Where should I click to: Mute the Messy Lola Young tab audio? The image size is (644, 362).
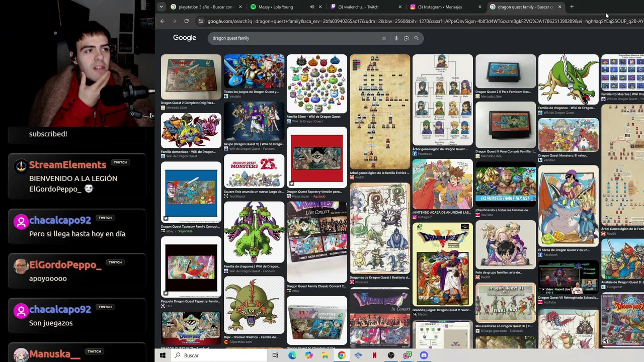pyautogui.click(x=312, y=7)
